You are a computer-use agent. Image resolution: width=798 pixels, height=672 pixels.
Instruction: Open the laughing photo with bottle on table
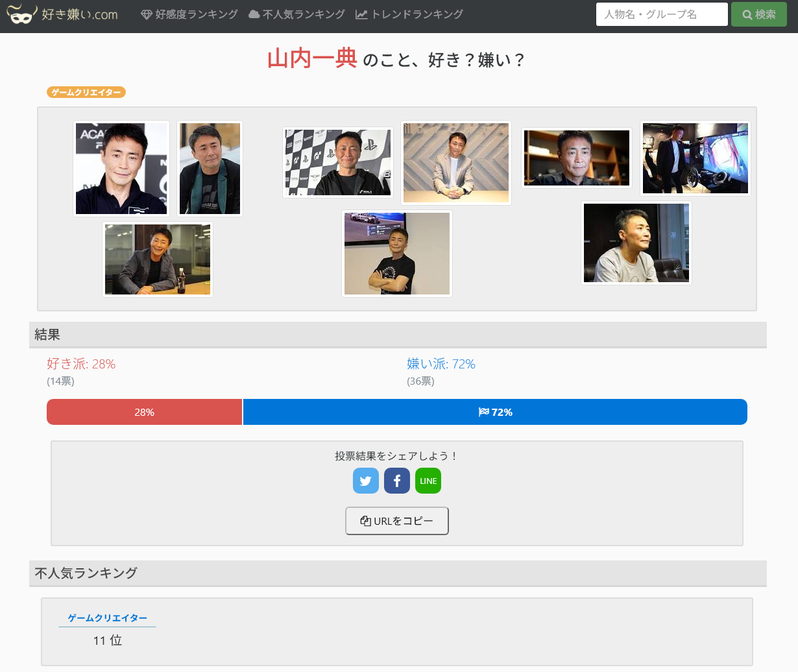pos(158,259)
